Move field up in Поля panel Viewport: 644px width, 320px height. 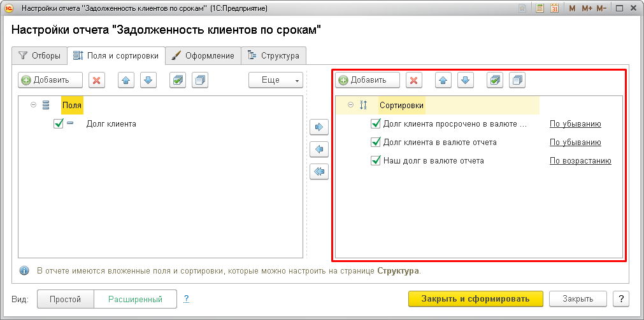(x=126, y=80)
